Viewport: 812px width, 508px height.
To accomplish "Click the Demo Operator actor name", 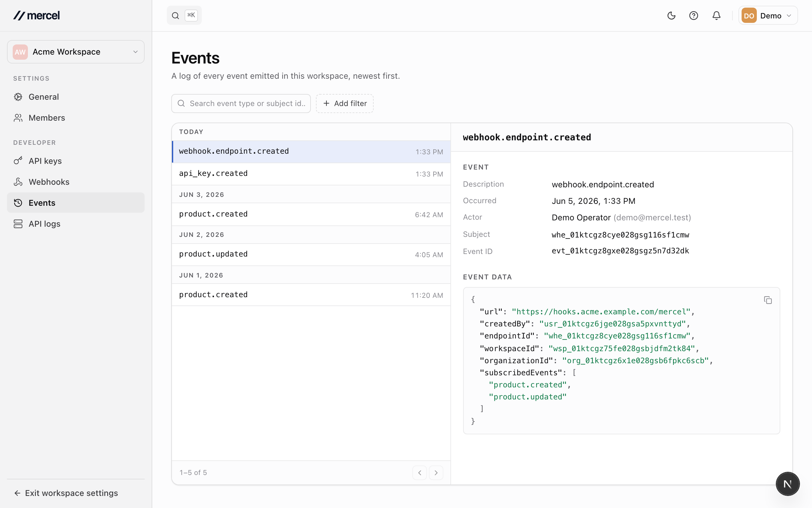I will pyautogui.click(x=581, y=217).
